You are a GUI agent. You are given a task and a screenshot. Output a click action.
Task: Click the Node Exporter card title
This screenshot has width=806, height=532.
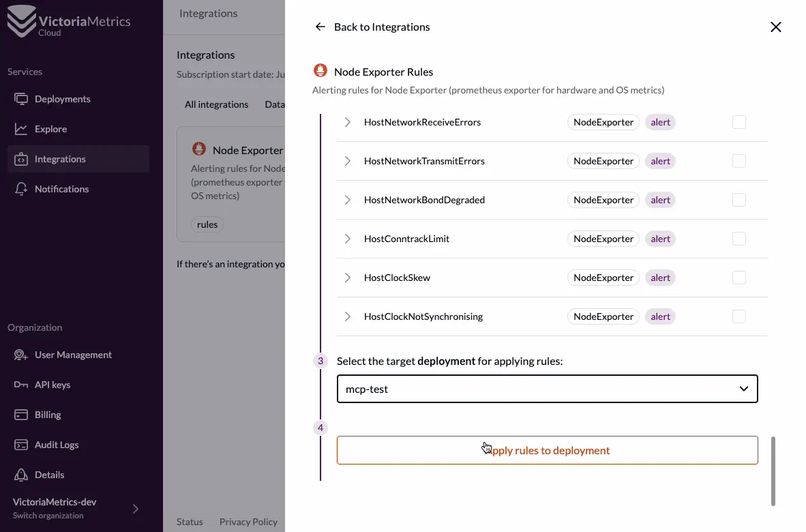click(248, 150)
